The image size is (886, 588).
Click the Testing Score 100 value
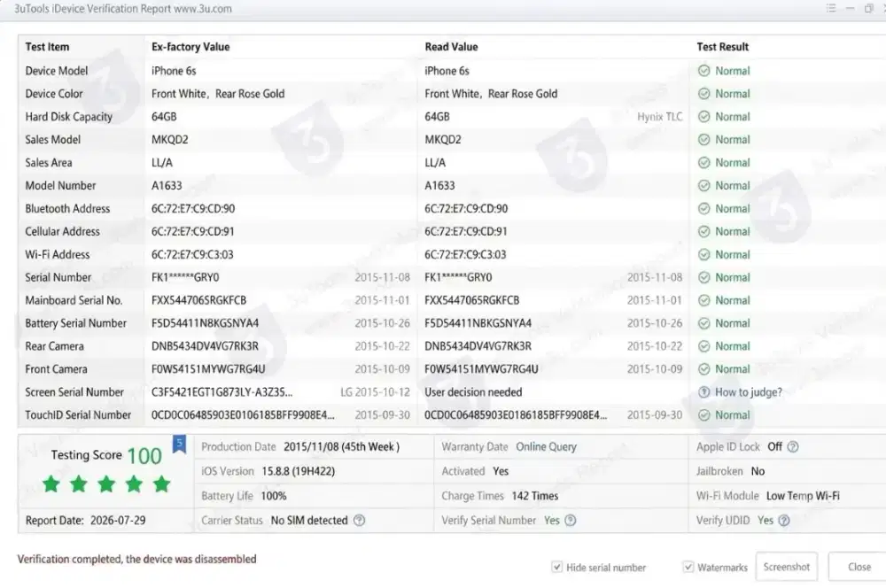(144, 456)
